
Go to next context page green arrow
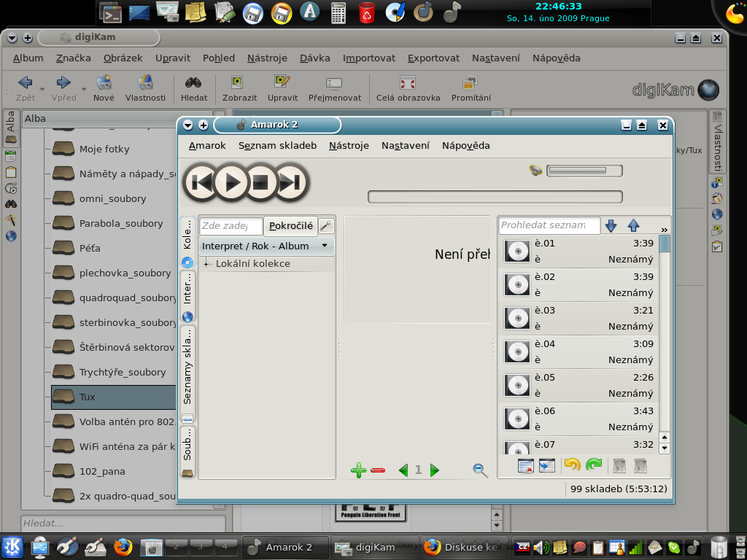pos(434,470)
